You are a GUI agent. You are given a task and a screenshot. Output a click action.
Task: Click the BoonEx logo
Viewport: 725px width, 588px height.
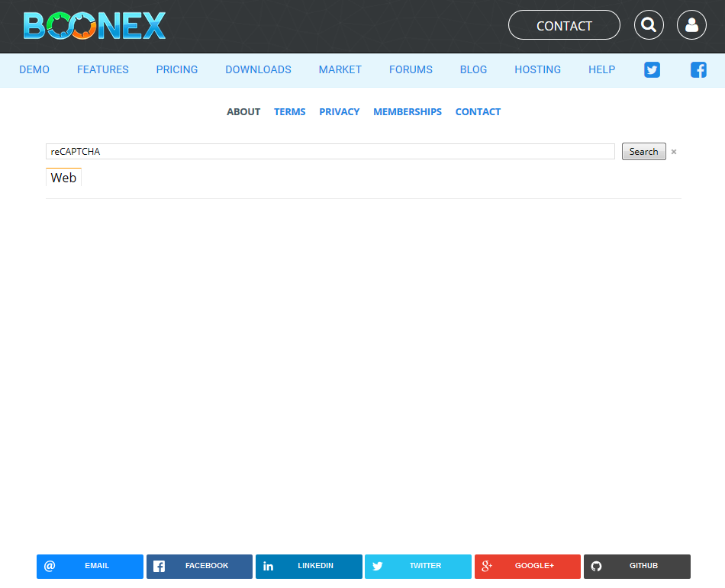coord(94,25)
